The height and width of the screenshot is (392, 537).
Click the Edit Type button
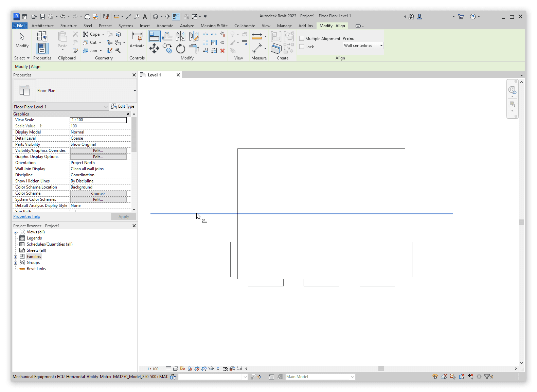pyautogui.click(x=123, y=106)
